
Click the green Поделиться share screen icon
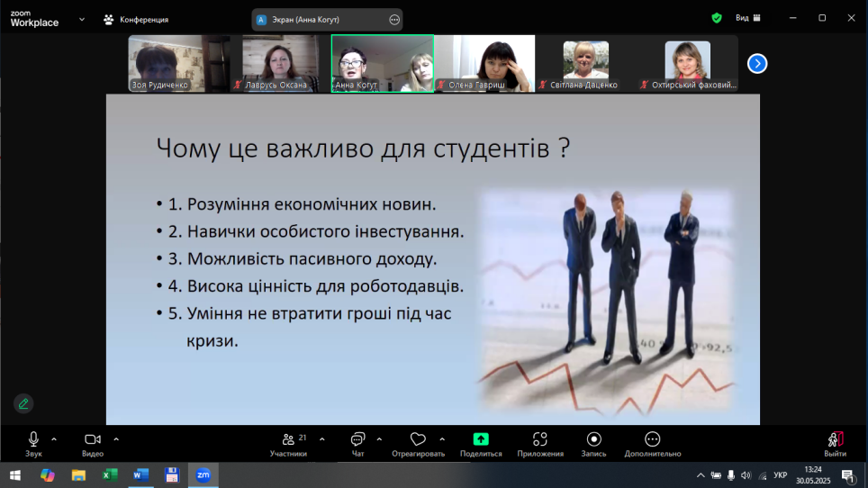coord(481,439)
